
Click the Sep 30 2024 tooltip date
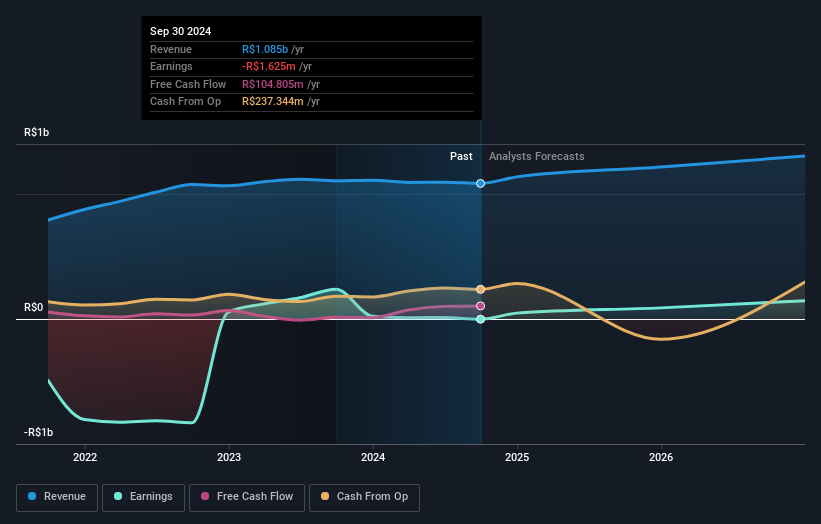pyautogui.click(x=181, y=31)
